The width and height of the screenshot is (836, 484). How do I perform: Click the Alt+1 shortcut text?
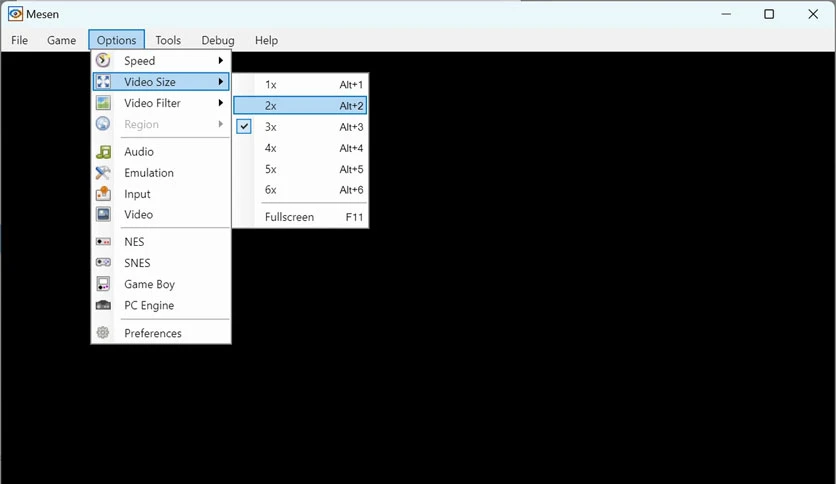(351, 85)
